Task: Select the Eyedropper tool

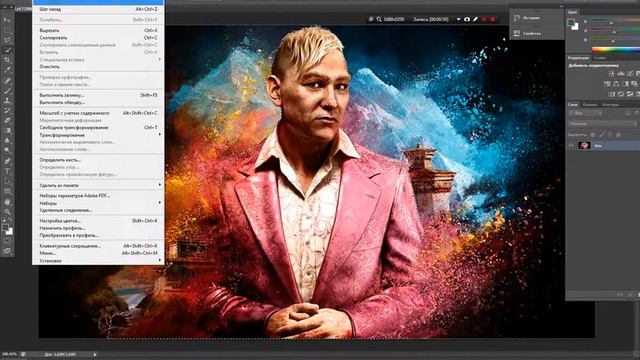Action: tap(7, 70)
